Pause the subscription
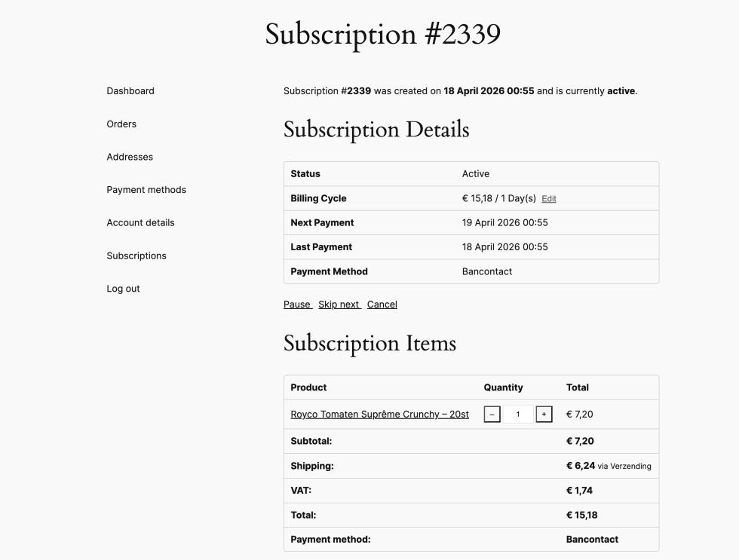Screen dimensions: 739x560 coord(297,304)
